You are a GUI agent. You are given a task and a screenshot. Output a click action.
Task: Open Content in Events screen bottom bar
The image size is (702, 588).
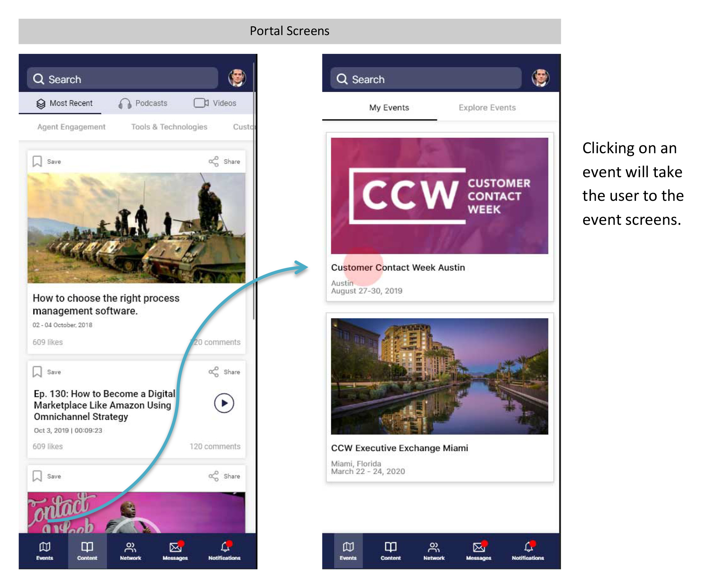point(391,551)
